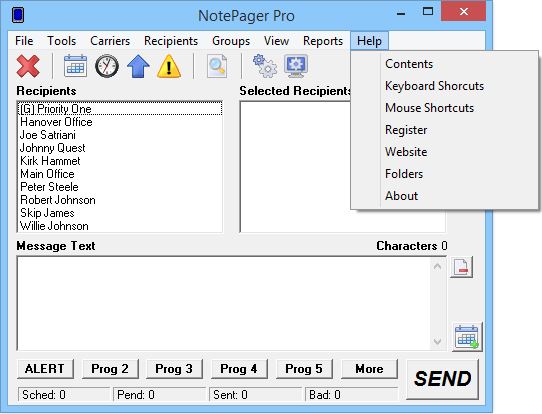Select (G) Priority One recipient

click(x=120, y=109)
